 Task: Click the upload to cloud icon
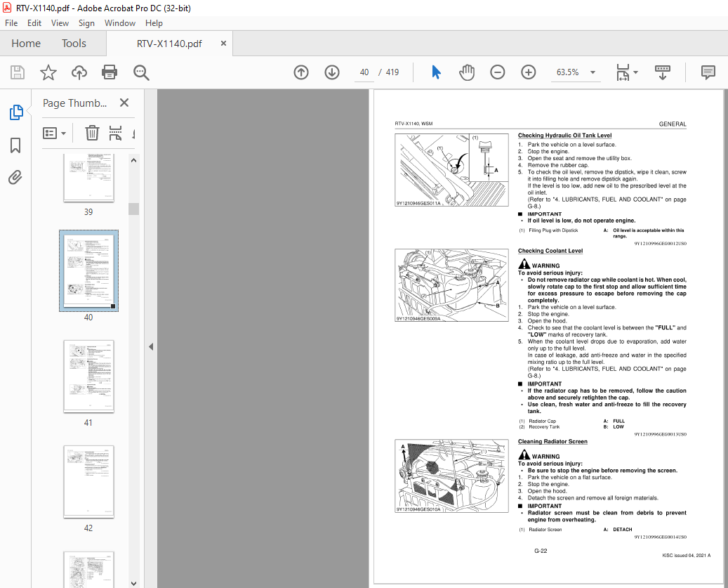coord(79,72)
